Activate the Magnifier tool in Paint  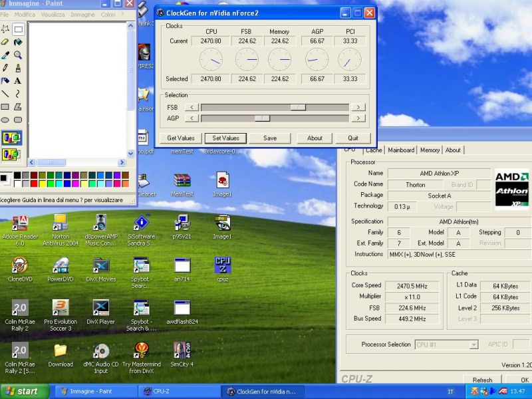(x=19, y=55)
